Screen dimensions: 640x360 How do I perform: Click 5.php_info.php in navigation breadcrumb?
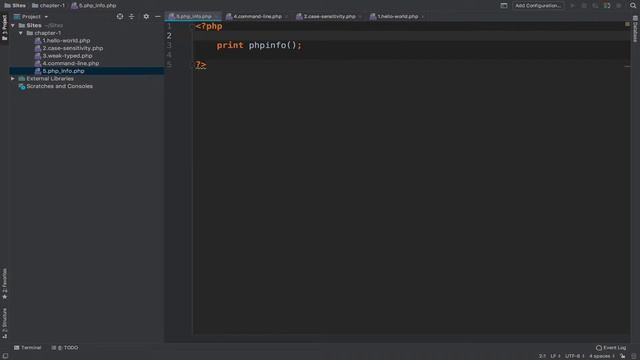pos(94,6)
